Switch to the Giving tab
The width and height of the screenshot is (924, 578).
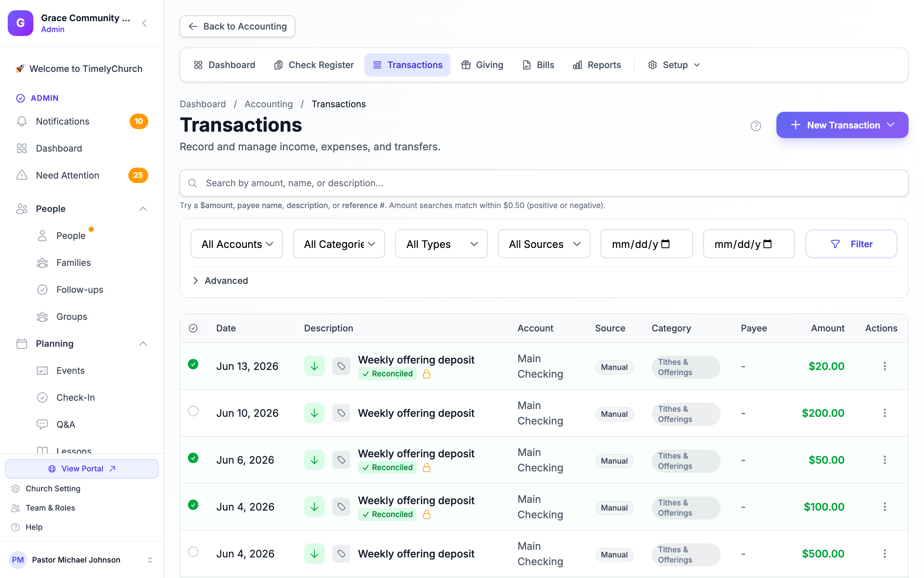(x=482, y=65)
